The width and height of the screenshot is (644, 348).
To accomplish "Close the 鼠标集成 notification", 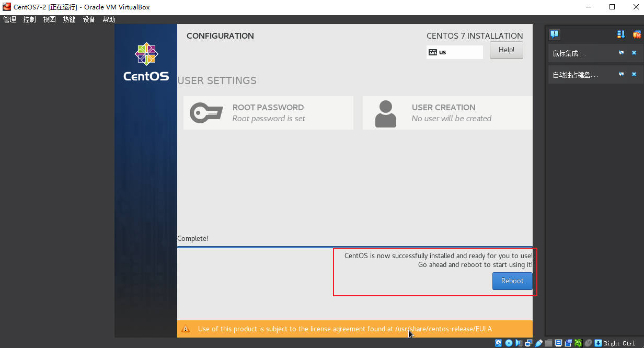I will 634,53.
